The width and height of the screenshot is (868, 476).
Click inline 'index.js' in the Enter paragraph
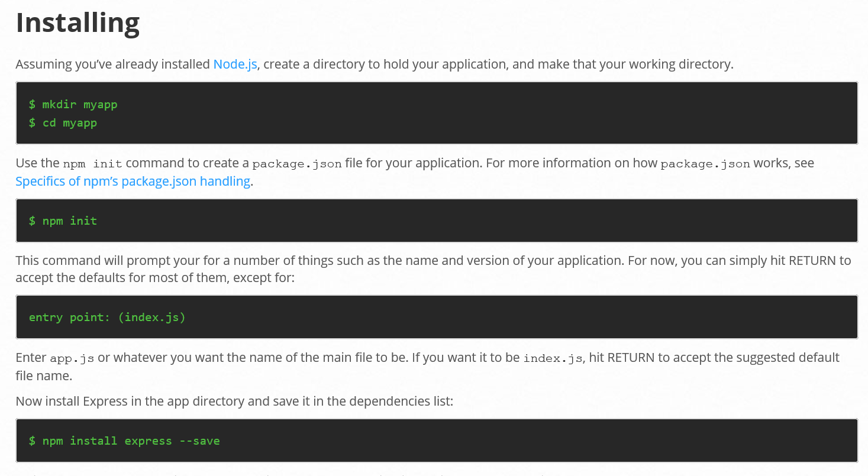553,358
